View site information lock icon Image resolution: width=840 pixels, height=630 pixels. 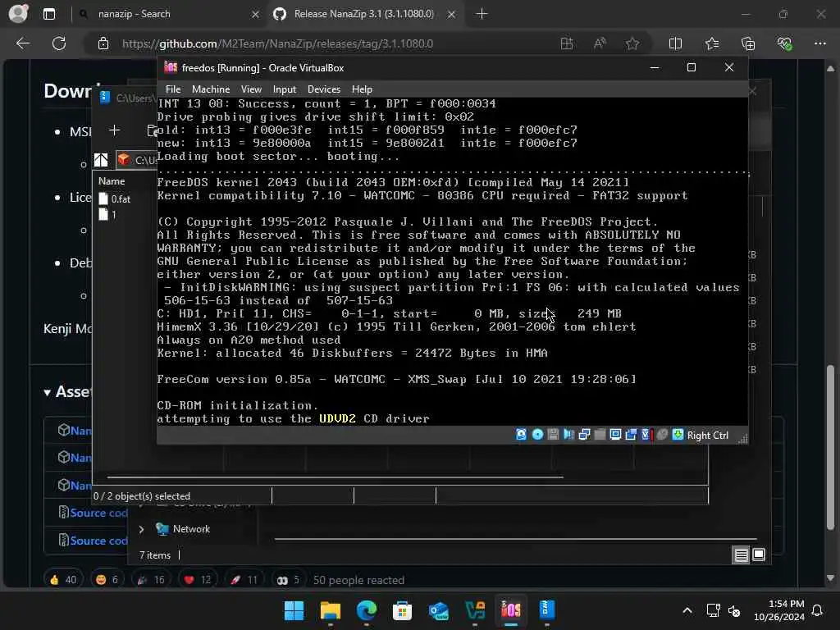[x=103, y=44]
